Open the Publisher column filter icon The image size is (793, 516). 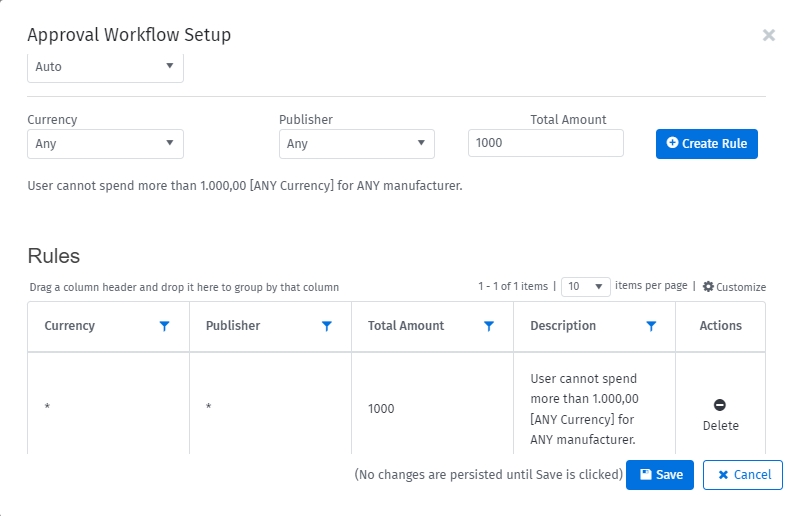pos(326,326)
